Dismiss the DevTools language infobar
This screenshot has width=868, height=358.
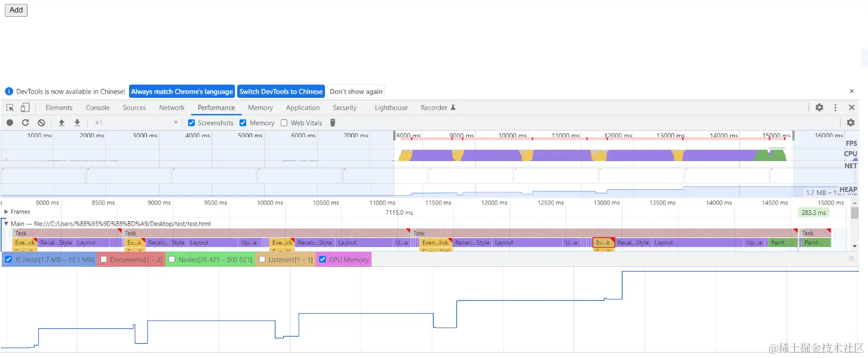point(852,91)
